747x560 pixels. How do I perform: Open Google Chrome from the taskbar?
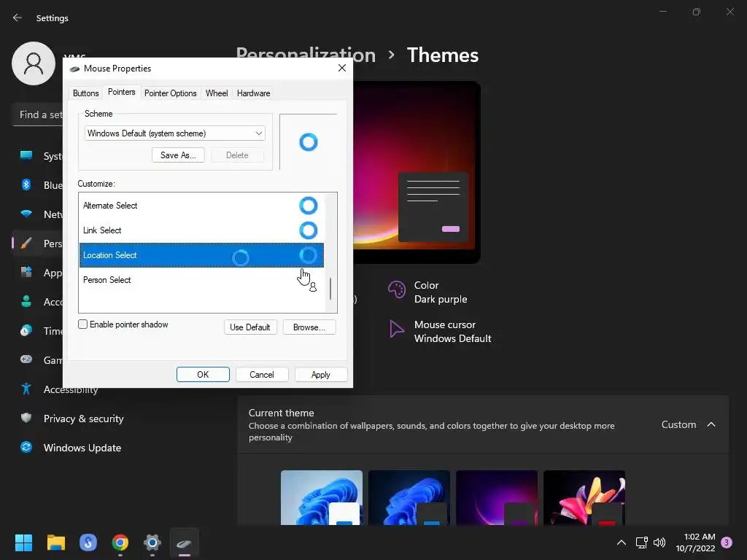point(120,542)
